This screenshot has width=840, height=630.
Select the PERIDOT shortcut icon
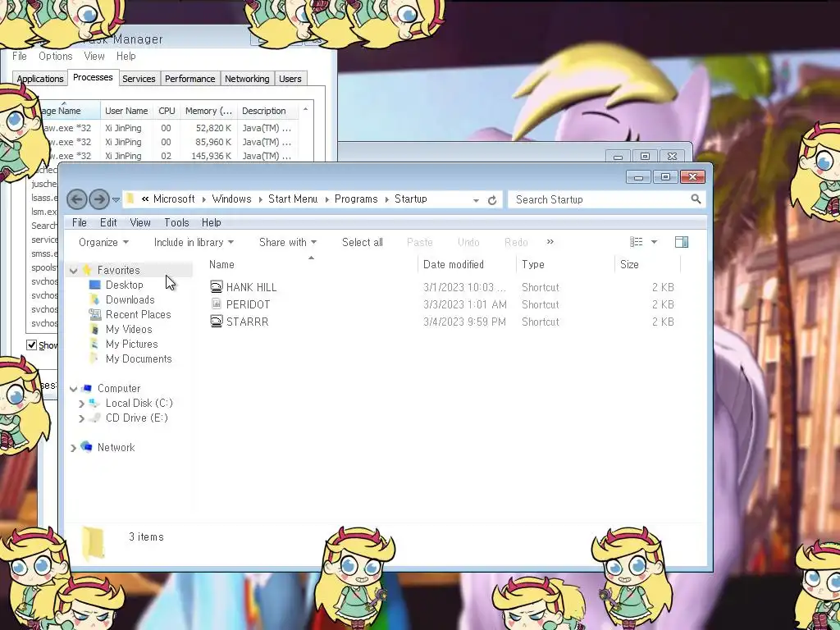point(216,304)
